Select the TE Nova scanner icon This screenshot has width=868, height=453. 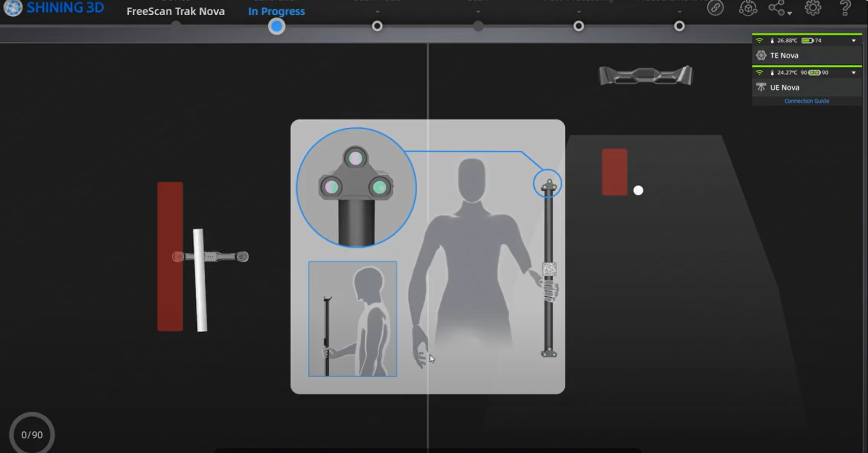tap(761, 55)
